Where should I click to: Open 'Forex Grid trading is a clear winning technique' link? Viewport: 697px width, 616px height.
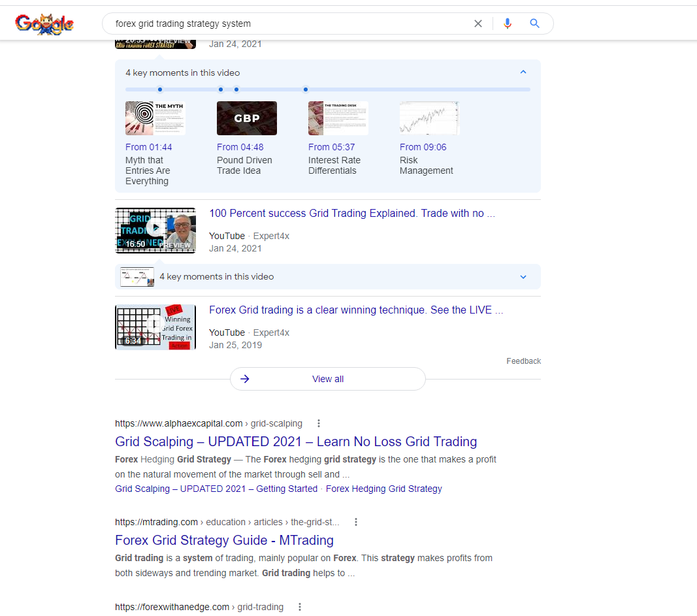point(356,310)
